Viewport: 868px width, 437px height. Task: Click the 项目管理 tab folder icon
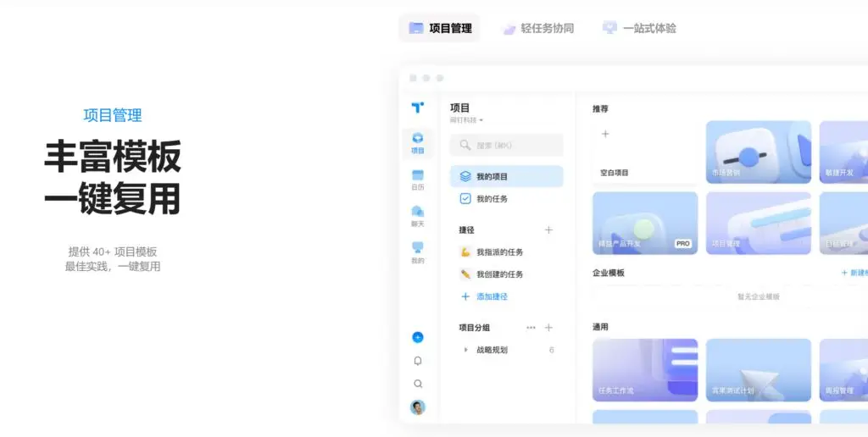[415, 28]
